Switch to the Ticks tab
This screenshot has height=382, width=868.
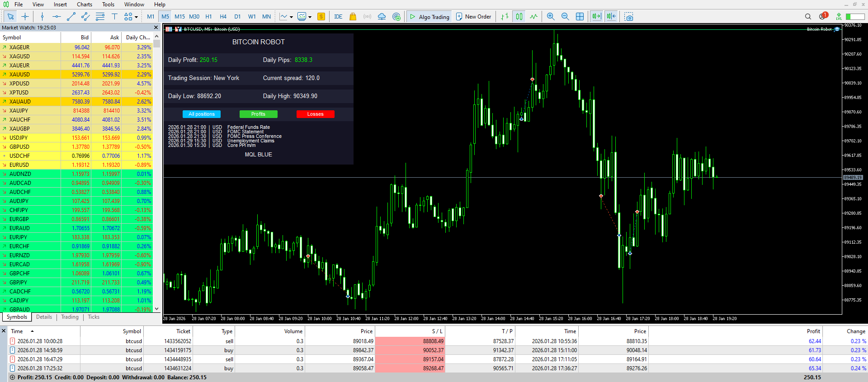click(x=94, y=317)
